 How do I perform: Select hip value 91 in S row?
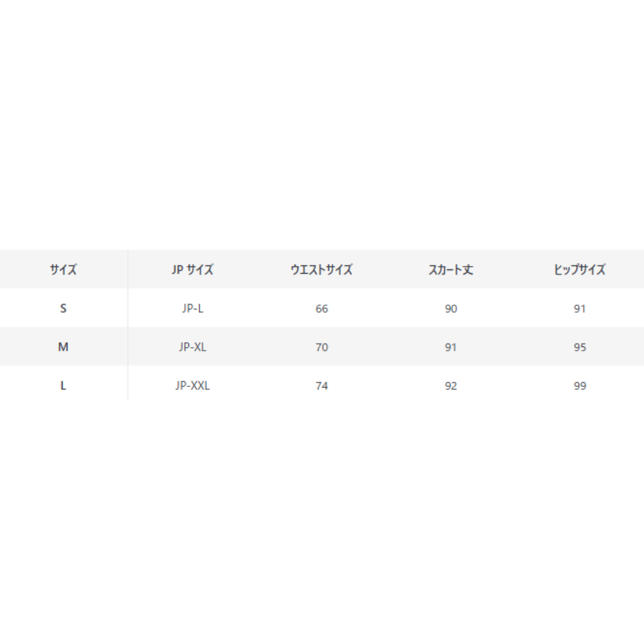pos(580,308)
